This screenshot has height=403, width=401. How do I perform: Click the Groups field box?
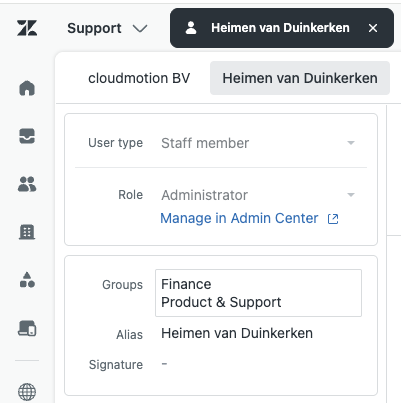(258, 293)
